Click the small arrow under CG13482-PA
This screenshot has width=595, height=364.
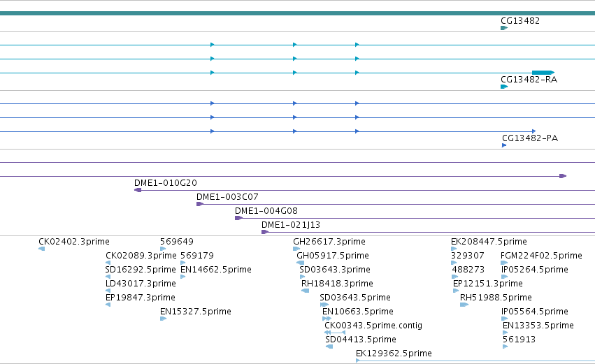(x=504, y=145)
